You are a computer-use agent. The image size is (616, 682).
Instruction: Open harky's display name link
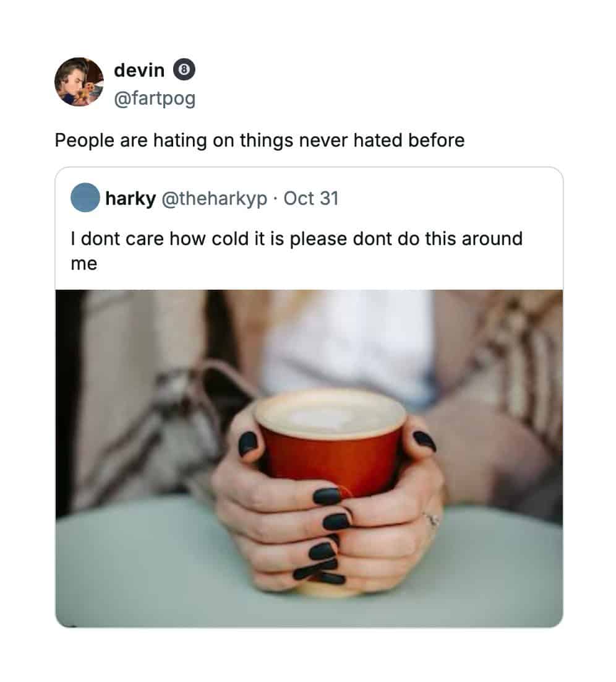click(x=130, y=198)
